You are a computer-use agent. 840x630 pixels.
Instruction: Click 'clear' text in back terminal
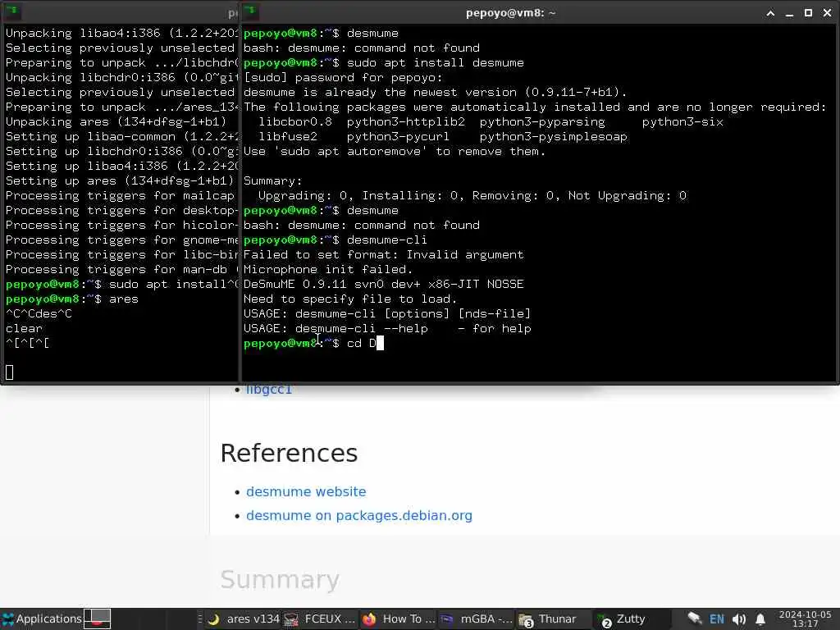coord(24,328)
